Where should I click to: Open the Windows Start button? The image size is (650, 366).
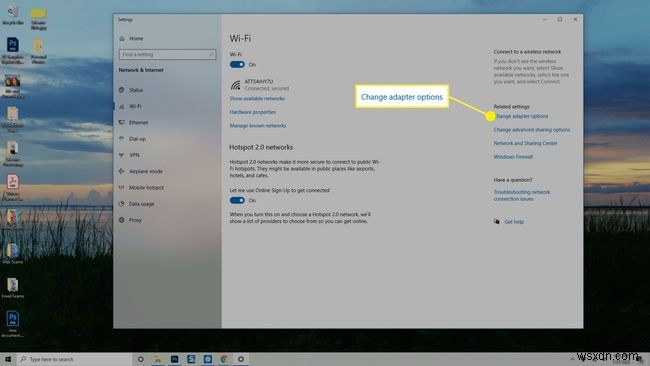point(8,359)
